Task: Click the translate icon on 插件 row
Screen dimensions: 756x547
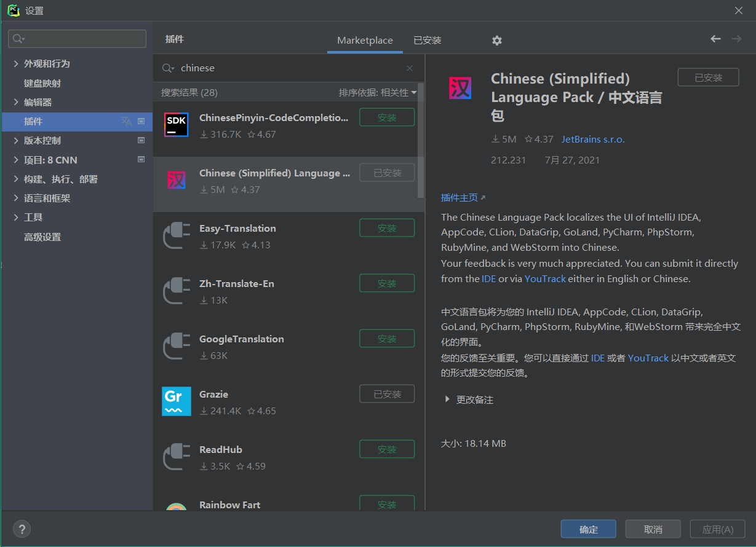Action: [x=126, y=121]
